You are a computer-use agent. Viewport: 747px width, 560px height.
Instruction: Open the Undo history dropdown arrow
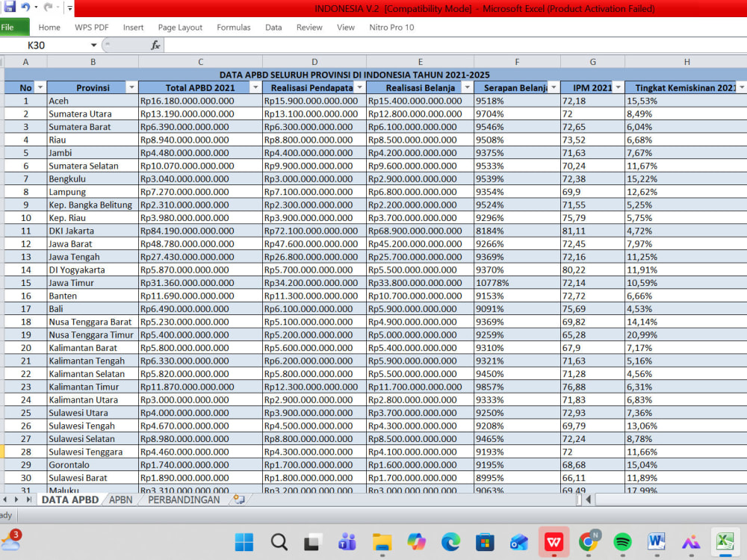coord(36,7)
